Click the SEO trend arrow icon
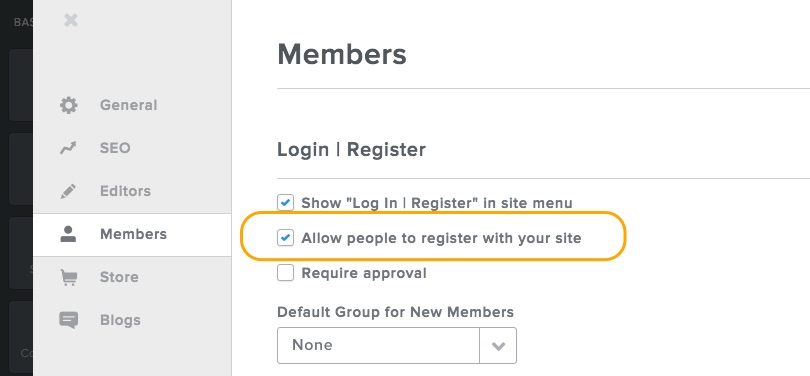 click(68, 148)
